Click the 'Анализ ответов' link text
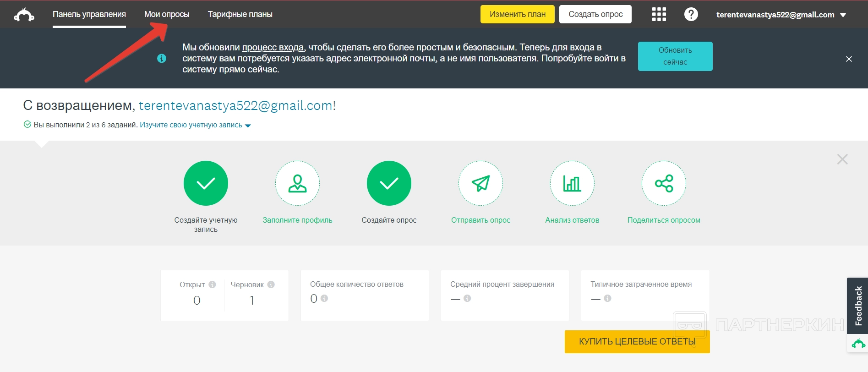868x372 pixels. pyautogui.click(x=572, y=220)
